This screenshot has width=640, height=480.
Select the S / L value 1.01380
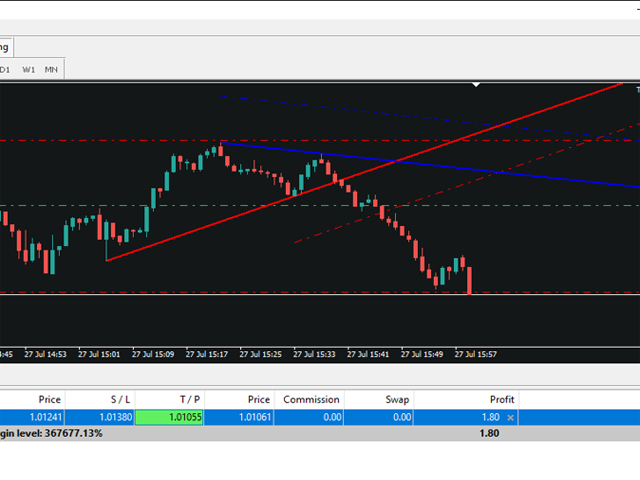tap(100, 417)
